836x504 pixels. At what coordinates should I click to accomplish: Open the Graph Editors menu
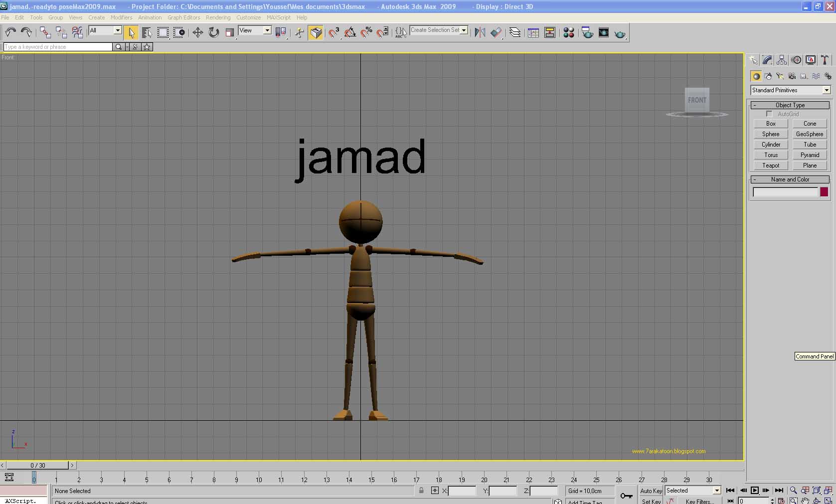pos(183,17)
